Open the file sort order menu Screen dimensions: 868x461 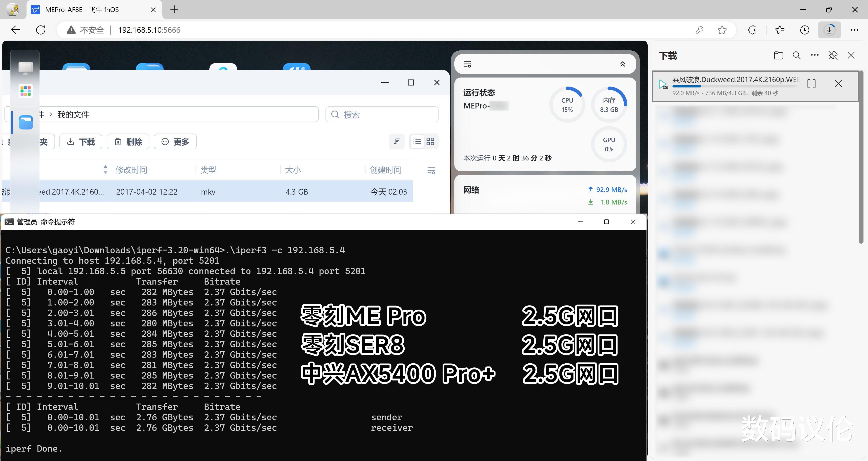point(397,141)
